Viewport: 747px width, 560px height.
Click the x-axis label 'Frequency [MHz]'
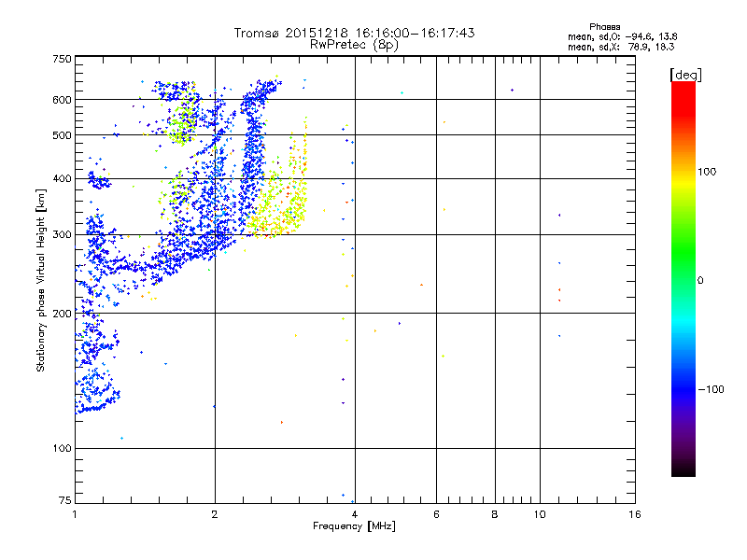(x=354, y=526)
